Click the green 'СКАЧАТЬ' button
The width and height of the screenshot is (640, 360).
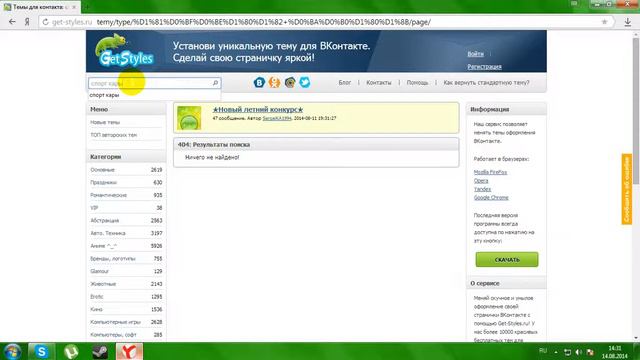[x=507, y=260]
